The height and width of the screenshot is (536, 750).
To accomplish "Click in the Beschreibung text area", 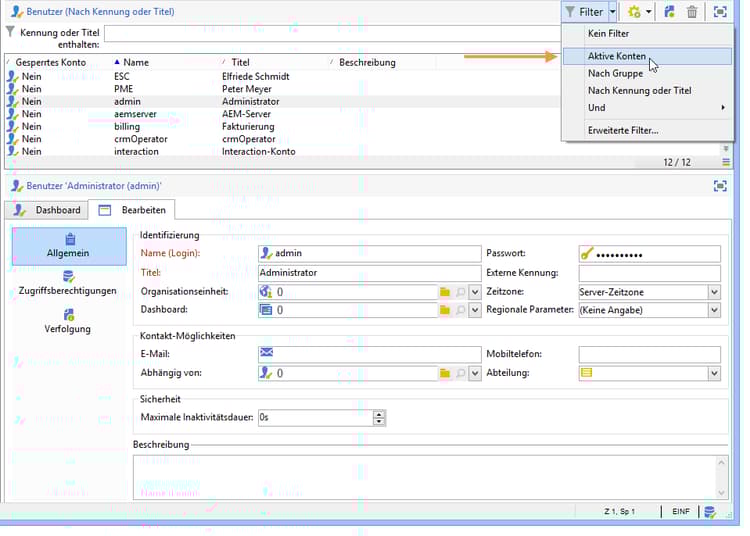I will (425, 477).
